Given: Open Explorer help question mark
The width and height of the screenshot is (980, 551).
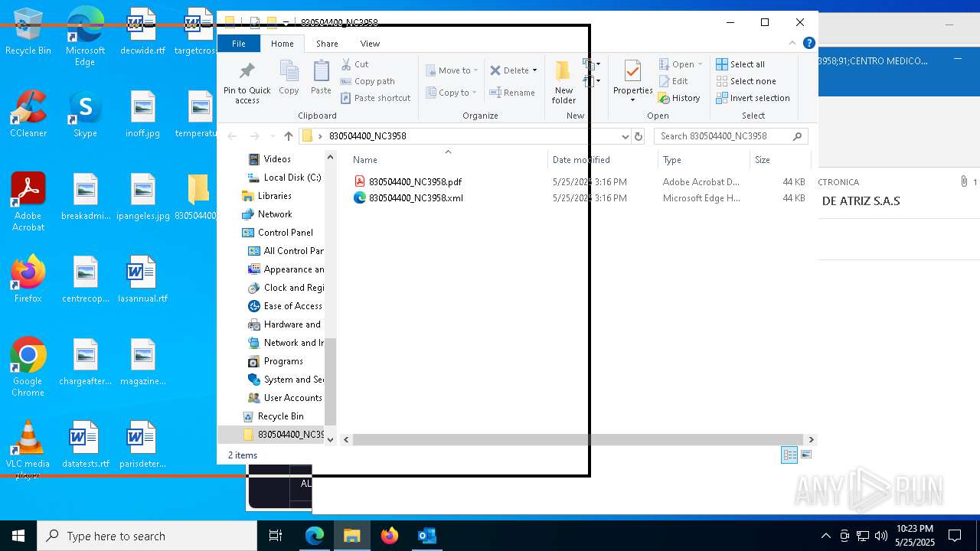Looking at the screenshot, I should [x=809, y=44].
